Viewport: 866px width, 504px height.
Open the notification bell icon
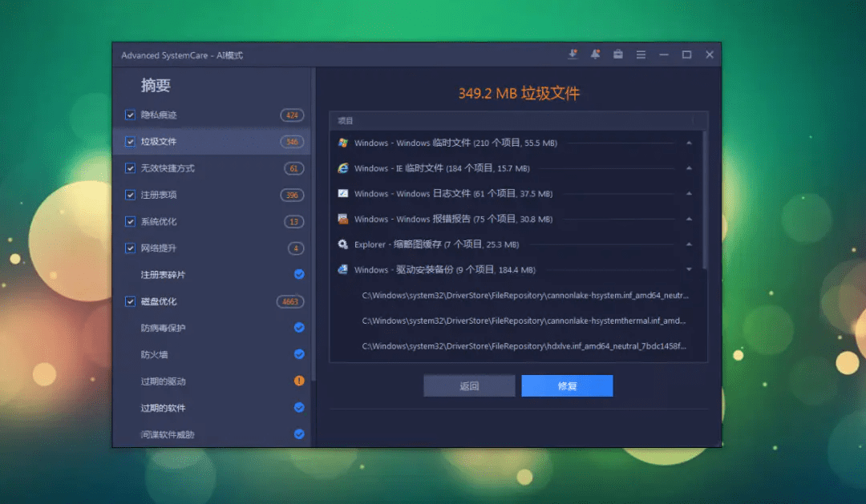click(595, 54)
